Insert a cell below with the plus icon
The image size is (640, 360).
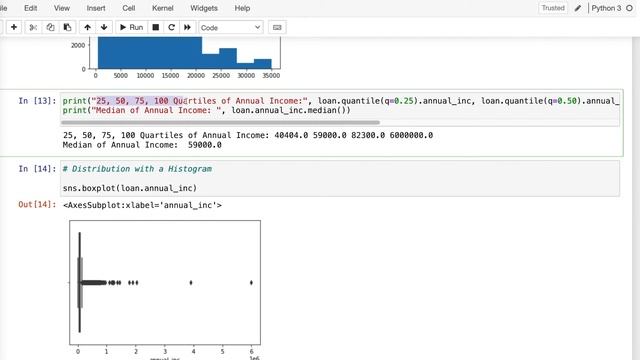pyautogui.click(x=14, y=27)
